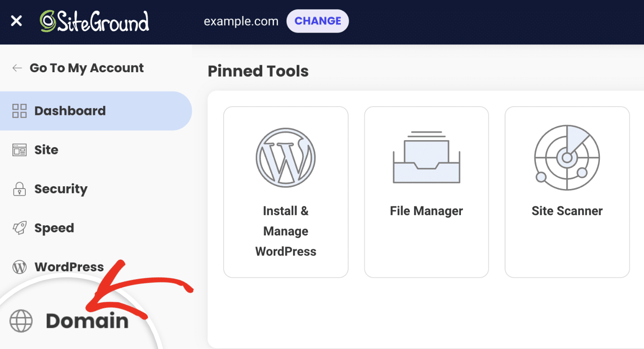Image resolution: width=644 pixels, height=349 pixels.
Task: Click the example.com domain label
Action: (241, 21)
